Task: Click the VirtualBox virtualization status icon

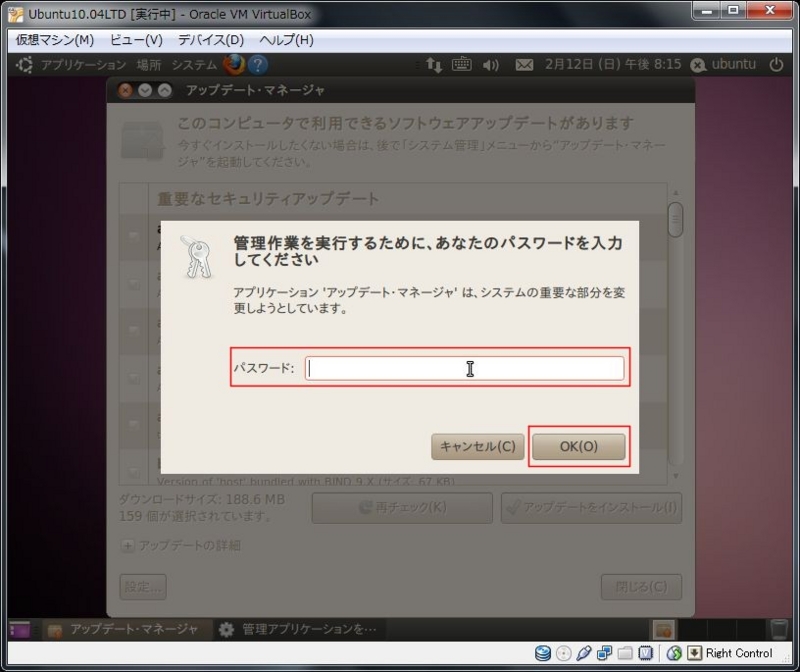Action: (x=645, y=653)
